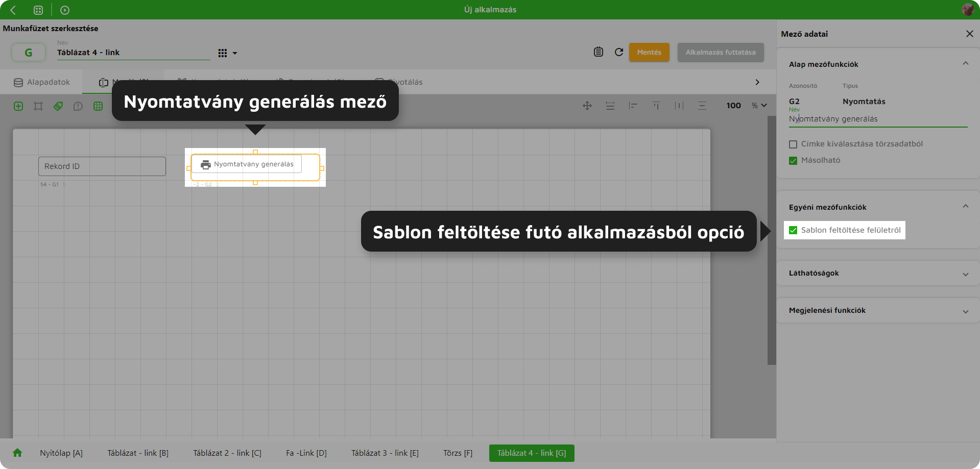Click the refresh icon
The height and width of the screenshot is (469, 980).
point(619,52)
